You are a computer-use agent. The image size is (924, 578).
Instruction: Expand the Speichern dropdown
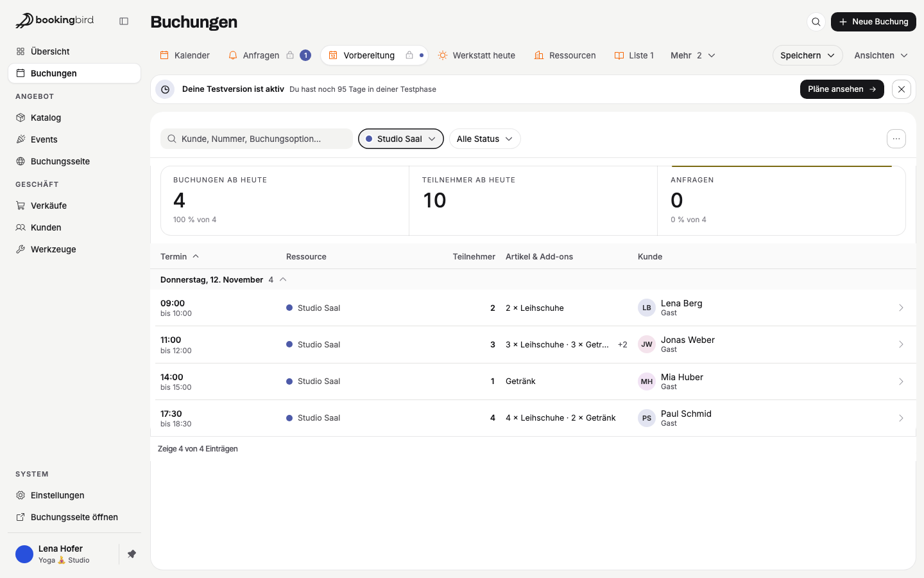(x=807, y=55)
